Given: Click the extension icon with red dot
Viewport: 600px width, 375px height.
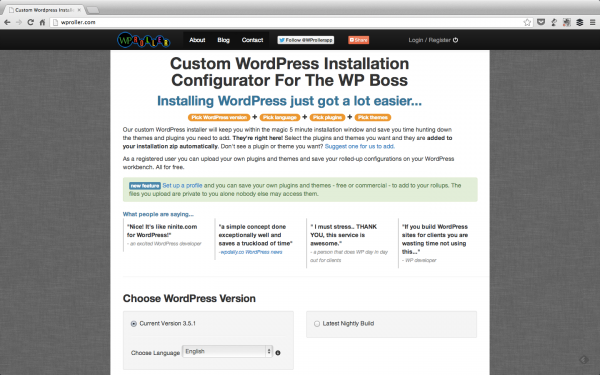Looking at the screenshot, I should [567, 22].
